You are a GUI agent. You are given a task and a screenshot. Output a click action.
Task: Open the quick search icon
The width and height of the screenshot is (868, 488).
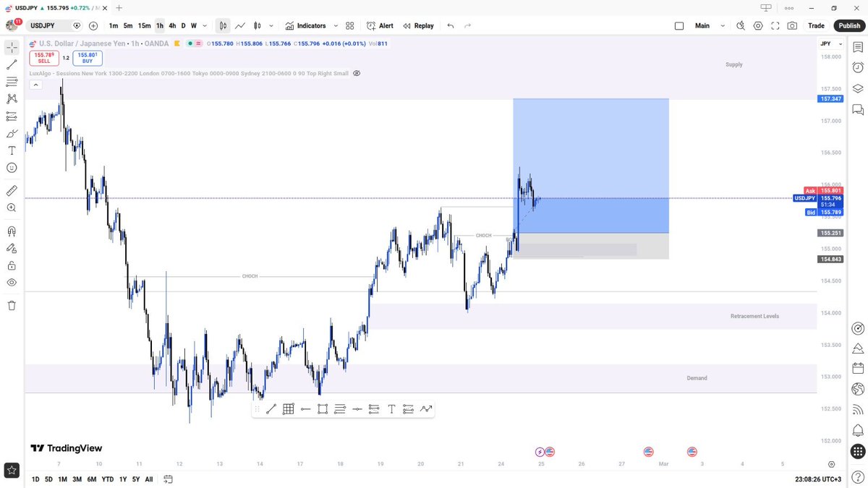click(741, 25)
